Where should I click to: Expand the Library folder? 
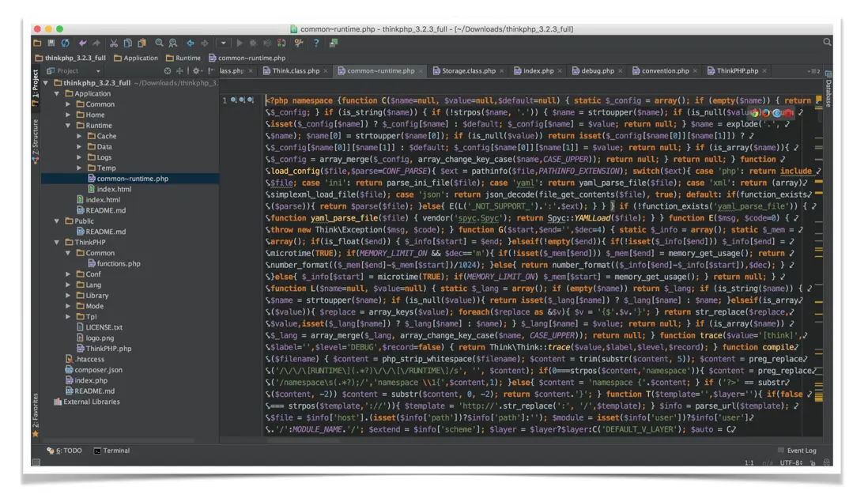click(x=68, y=296)
